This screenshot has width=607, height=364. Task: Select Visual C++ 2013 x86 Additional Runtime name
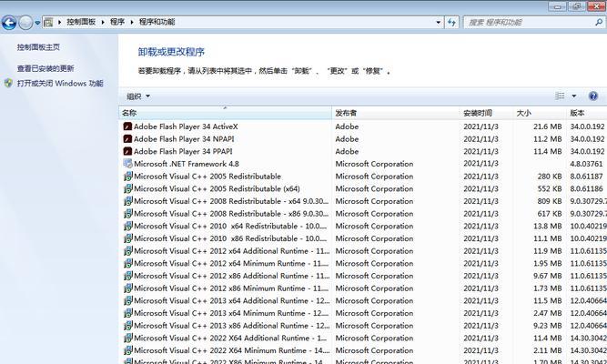pos(231,325)
